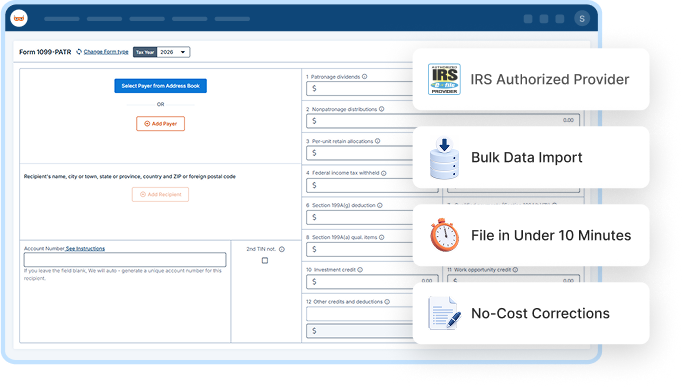This screenshot has width=684, height=388.
Task: Click the info icon beside Nonpatronage distributions
Action: coord(382,109)
